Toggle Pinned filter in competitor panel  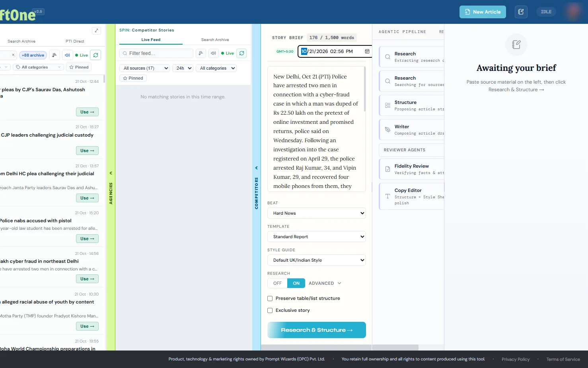[x=133, y=78]
